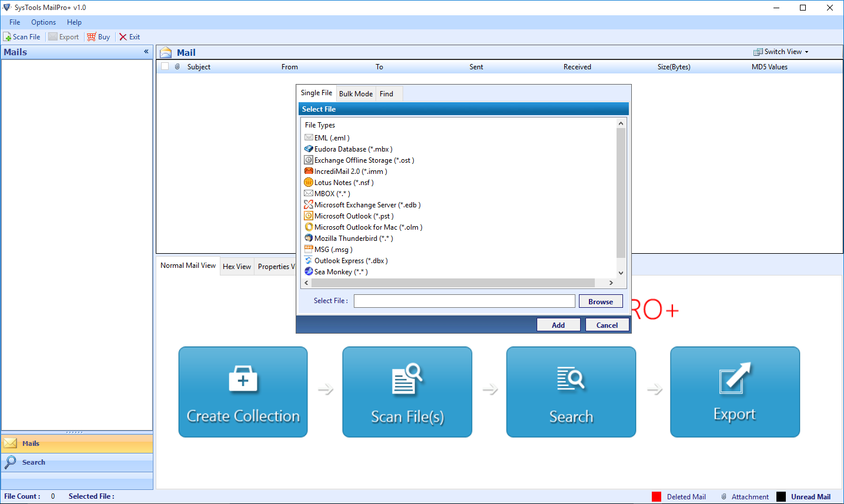Click the Cancel button
Image resolution: width=844 pixels, height=504 pixels.
click(607, 325)
